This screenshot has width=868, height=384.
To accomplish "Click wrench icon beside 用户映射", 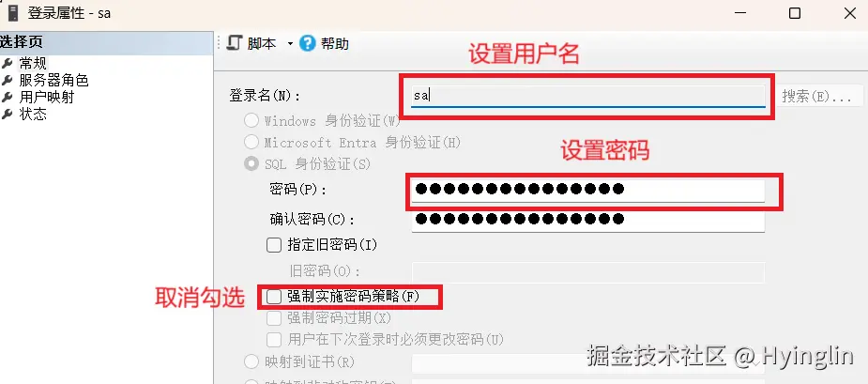I will click(8, 98).
